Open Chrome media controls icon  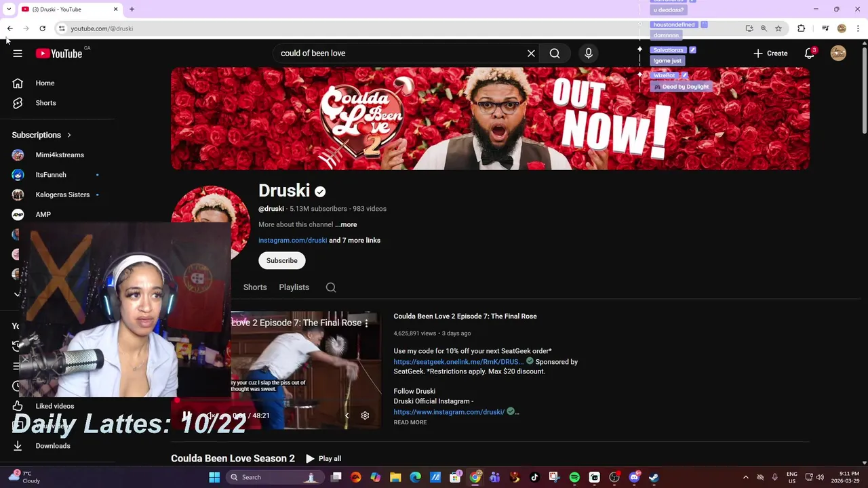pyautogui.click(x=825, y=28)
